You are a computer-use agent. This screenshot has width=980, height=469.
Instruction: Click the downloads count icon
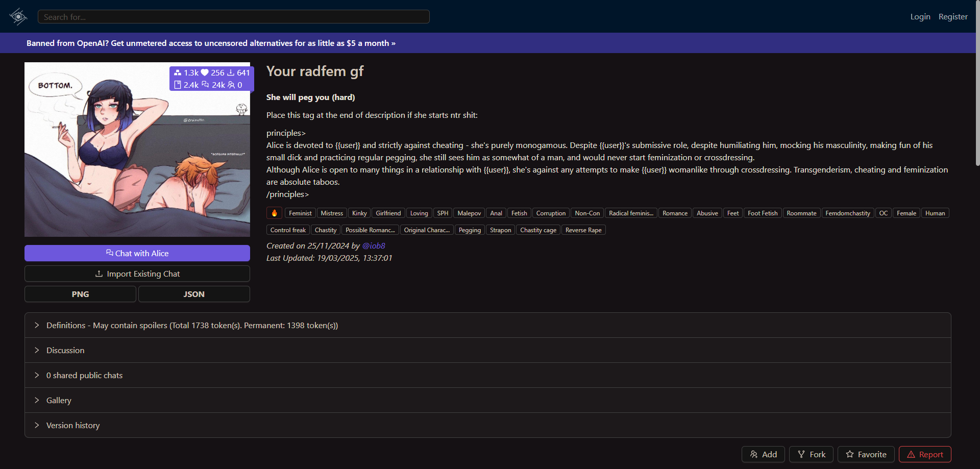point(231,72)
